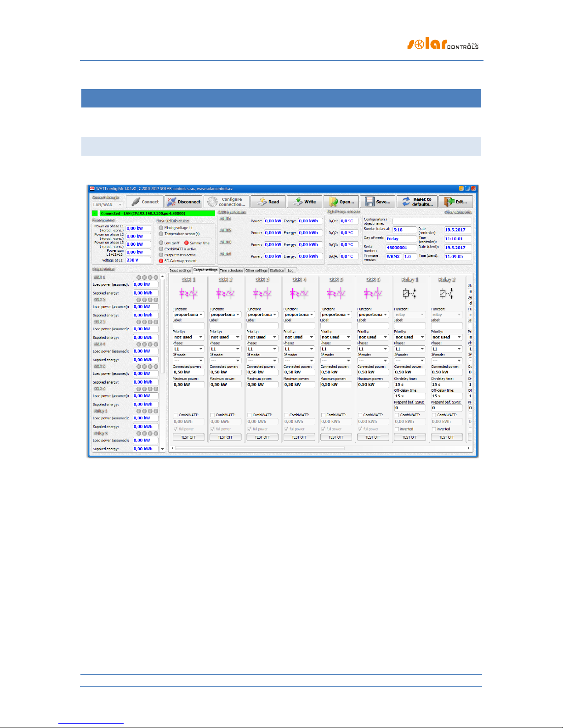This screenshot has width=563, height=728.
Task: Click TEST OFF button under Relay 2
Action: [447, 437]
